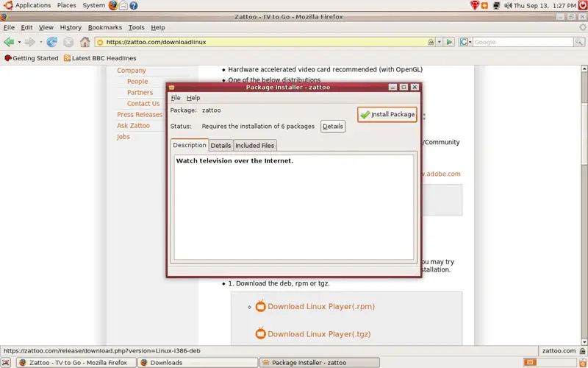The width and height of the screenshot is (588, 368).
Task: Launch Firefox from the top panel icon
Action: coord(113,5)
